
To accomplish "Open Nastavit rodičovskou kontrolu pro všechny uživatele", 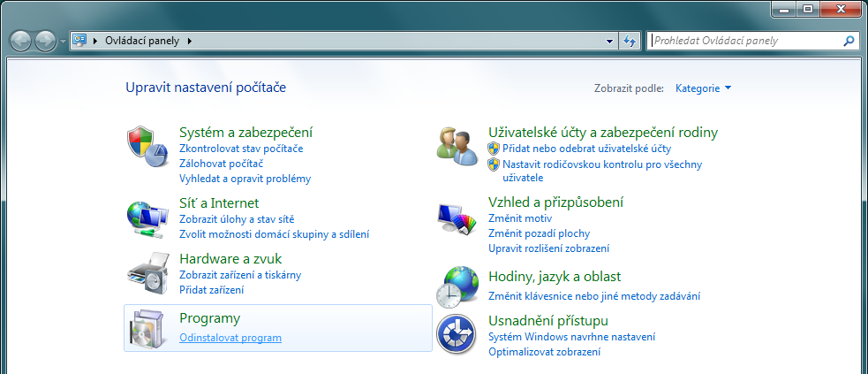I will tap(602, 172).
